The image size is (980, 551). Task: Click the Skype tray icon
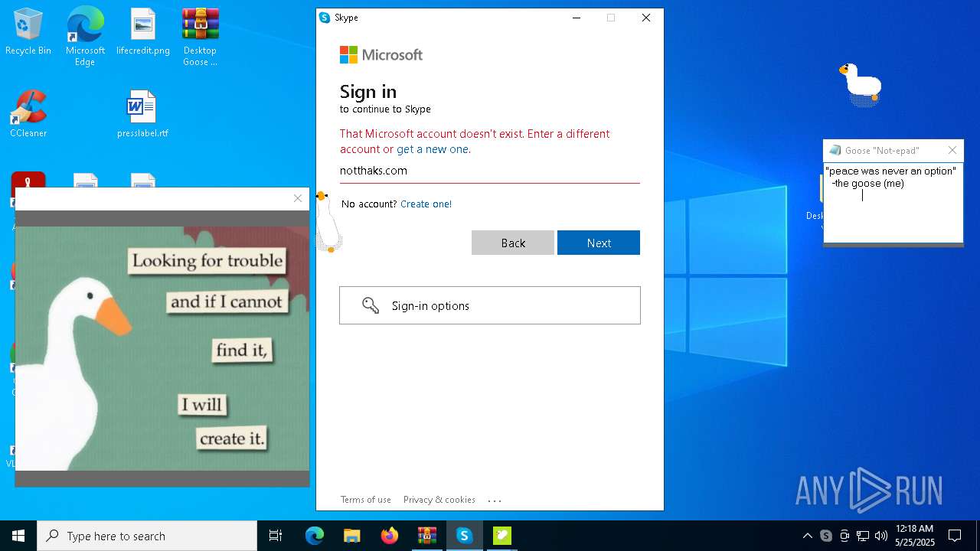tap(826, 536)
